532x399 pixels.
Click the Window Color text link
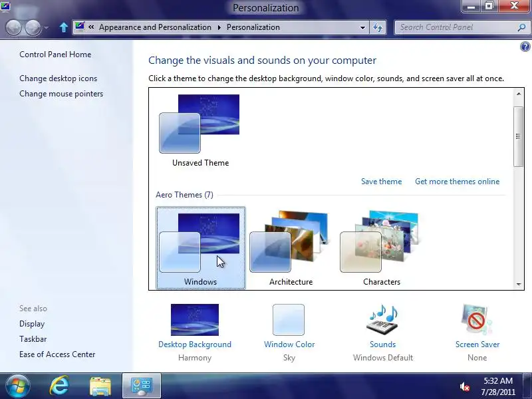(x=289, y=344)
